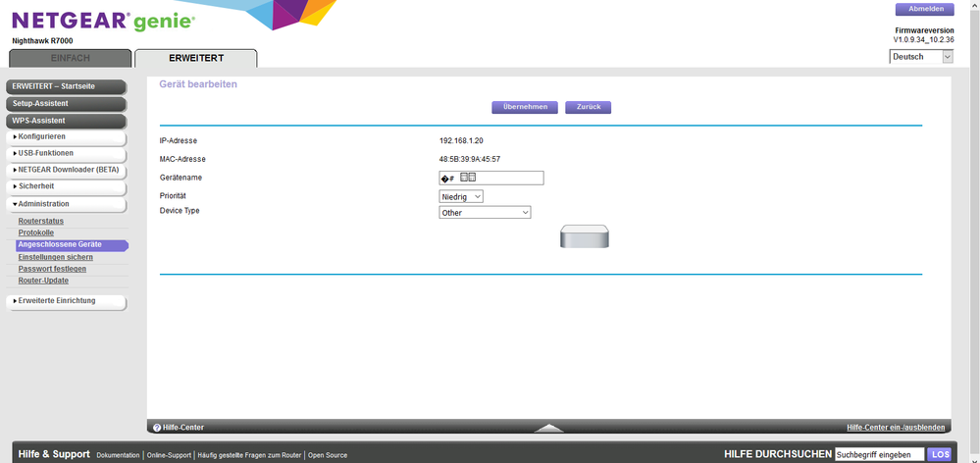
Task: Open ERWEITERT – Startseite page
Action: 67,87
